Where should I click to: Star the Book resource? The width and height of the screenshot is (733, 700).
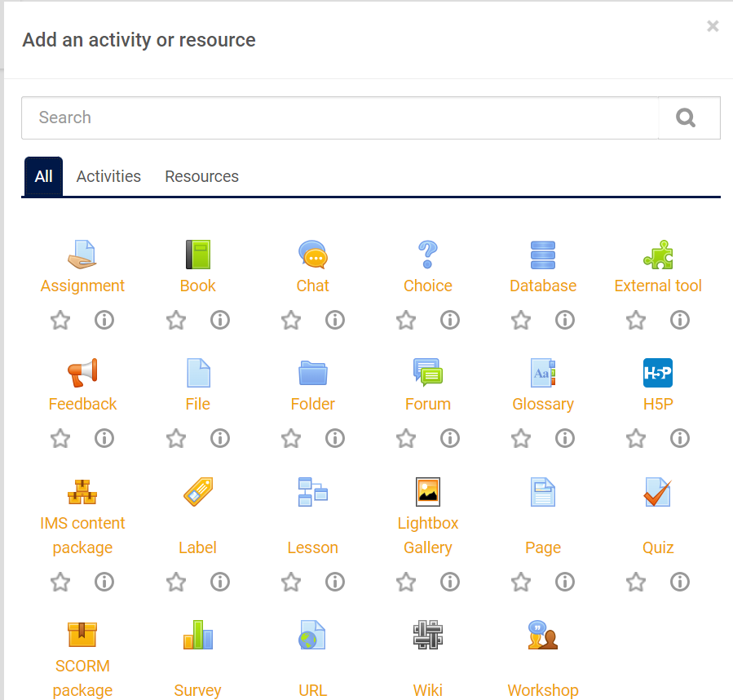click(176, 320)
